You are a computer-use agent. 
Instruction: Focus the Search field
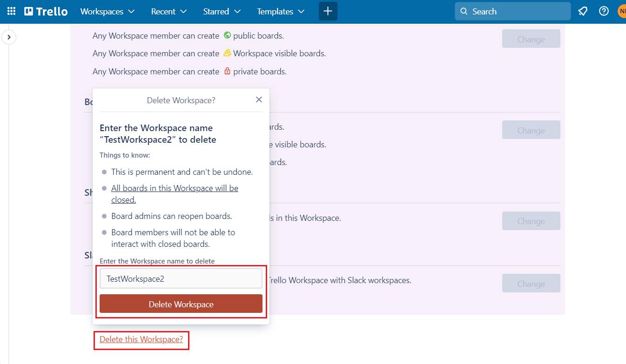coord(513,11)
